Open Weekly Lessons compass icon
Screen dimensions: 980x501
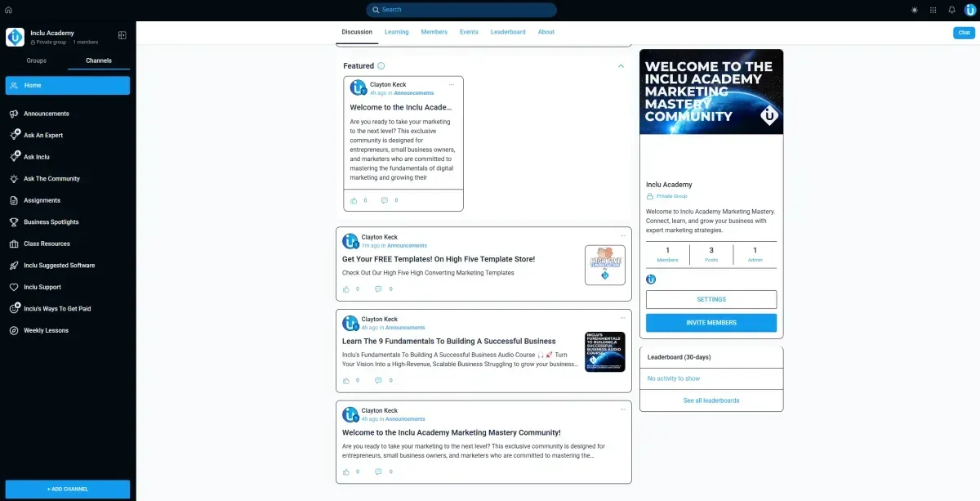(x=14, y=330)
